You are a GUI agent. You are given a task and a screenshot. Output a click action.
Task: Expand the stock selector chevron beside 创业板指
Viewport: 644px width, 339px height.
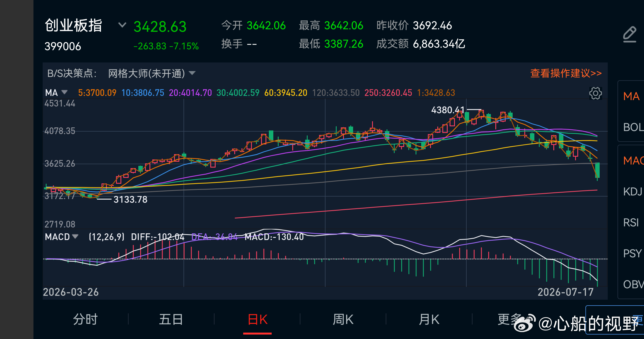coord(122,25)
